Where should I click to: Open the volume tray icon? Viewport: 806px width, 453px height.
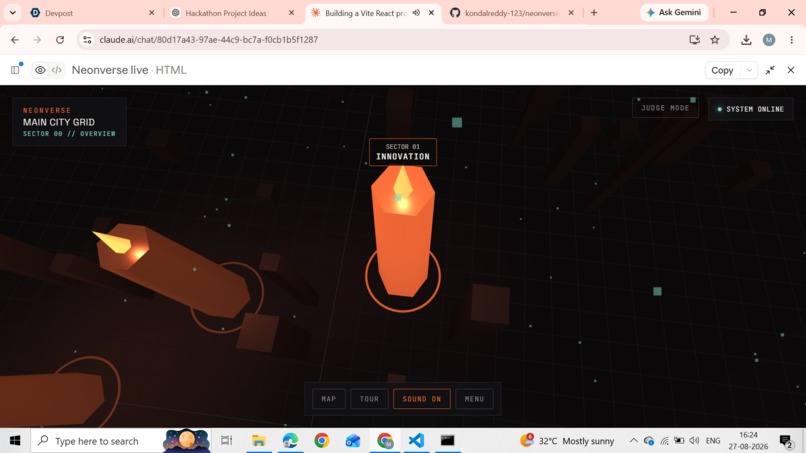pos(694,441)
